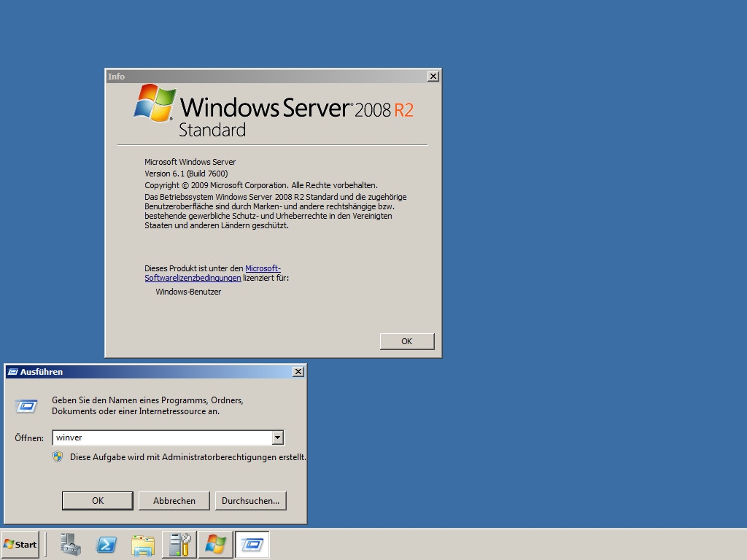The image size is (747, 560).
Task: Select the Ausführen taskbar button
Action: [252, 545]
